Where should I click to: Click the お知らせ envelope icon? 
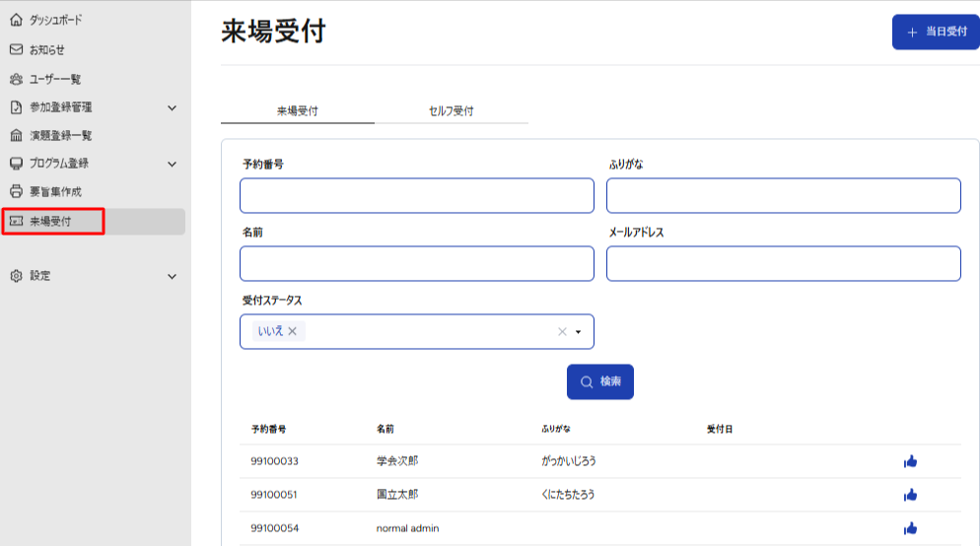click(16, 49)
